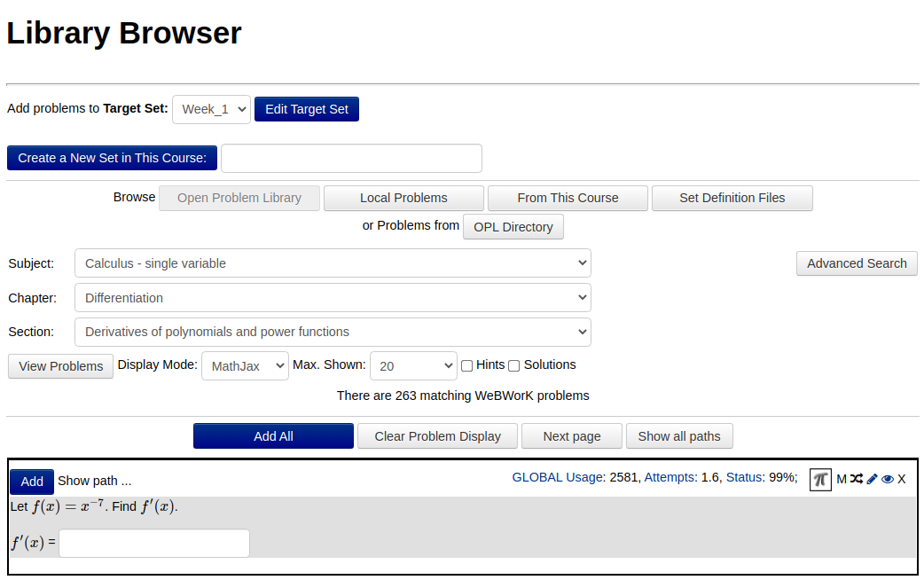The height and width of the screenshot is (580, 924).
Task: Open the OPL Directory browser
Action: pyautogui.click(x=513, y=227)
